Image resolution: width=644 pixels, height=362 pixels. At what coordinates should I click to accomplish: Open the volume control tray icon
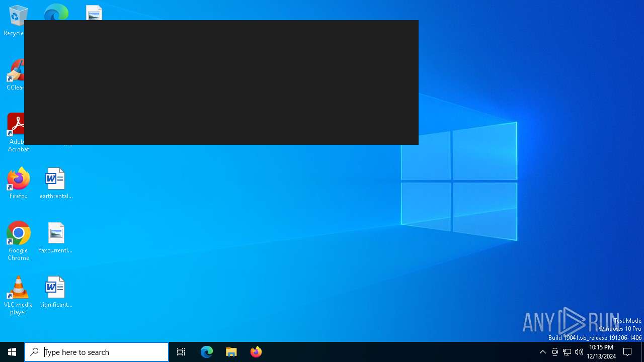tap(579, 352)
